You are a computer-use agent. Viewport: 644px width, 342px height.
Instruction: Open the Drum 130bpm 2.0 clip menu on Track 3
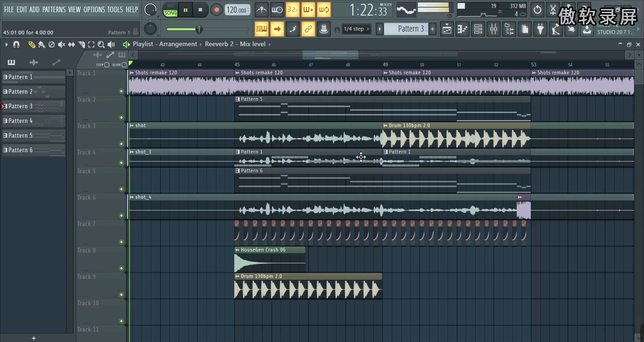click(386, 125)
